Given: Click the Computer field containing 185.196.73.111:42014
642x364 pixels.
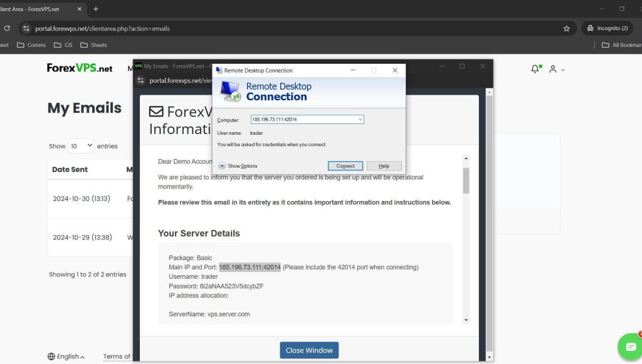Looking at the screenshot, I should point(307,120).
